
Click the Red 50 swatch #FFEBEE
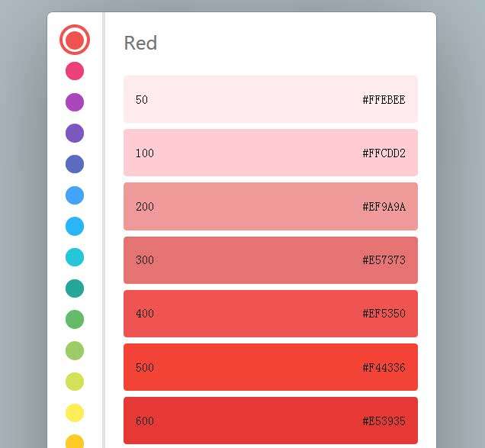click(270, 99)
